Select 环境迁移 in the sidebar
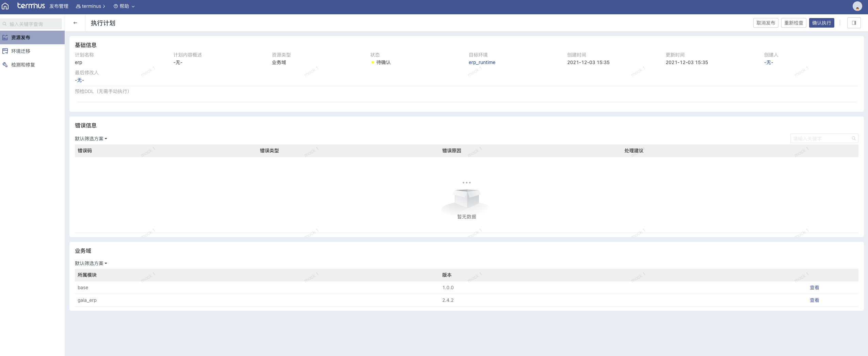This screenshot has height=356, width=868. point(21,51)
